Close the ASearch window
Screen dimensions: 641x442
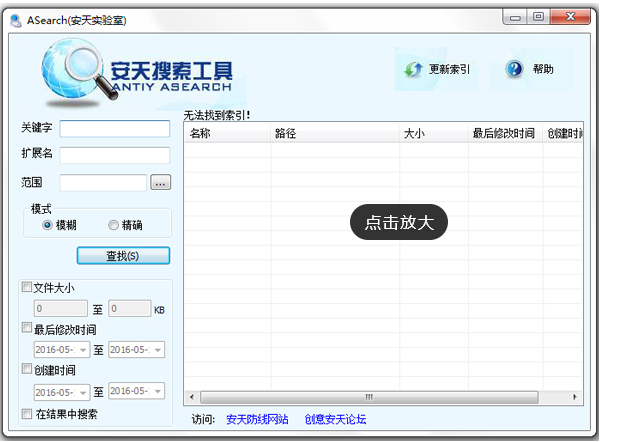point(571,17)
